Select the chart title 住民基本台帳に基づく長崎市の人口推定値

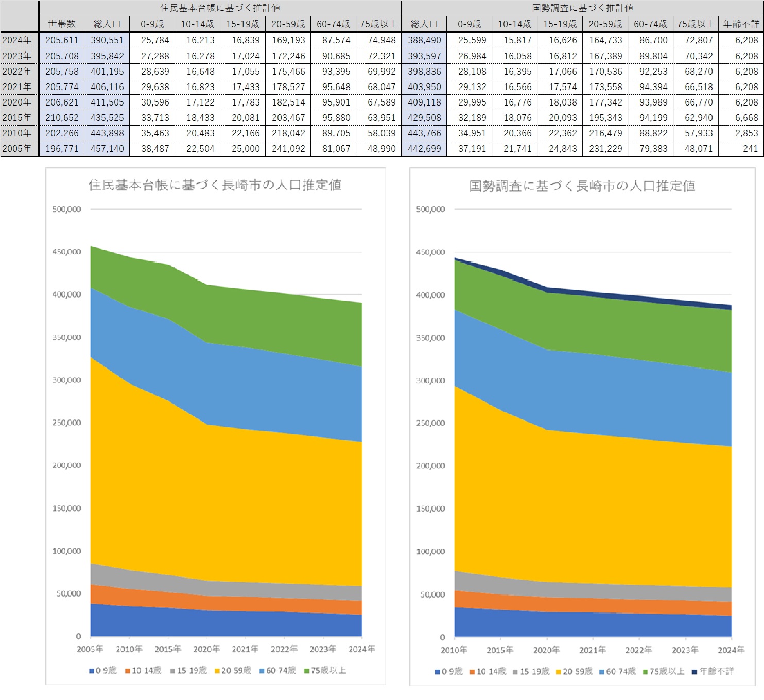coord(215,185)
